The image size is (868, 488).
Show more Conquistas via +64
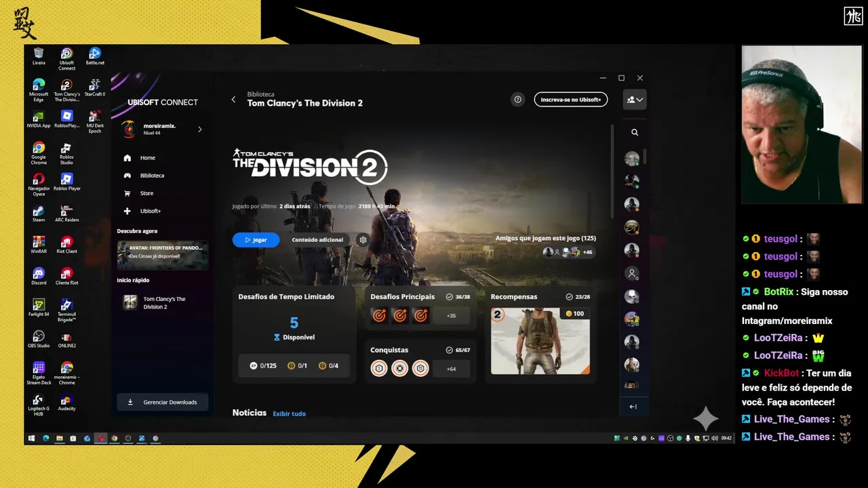(451, 369)
